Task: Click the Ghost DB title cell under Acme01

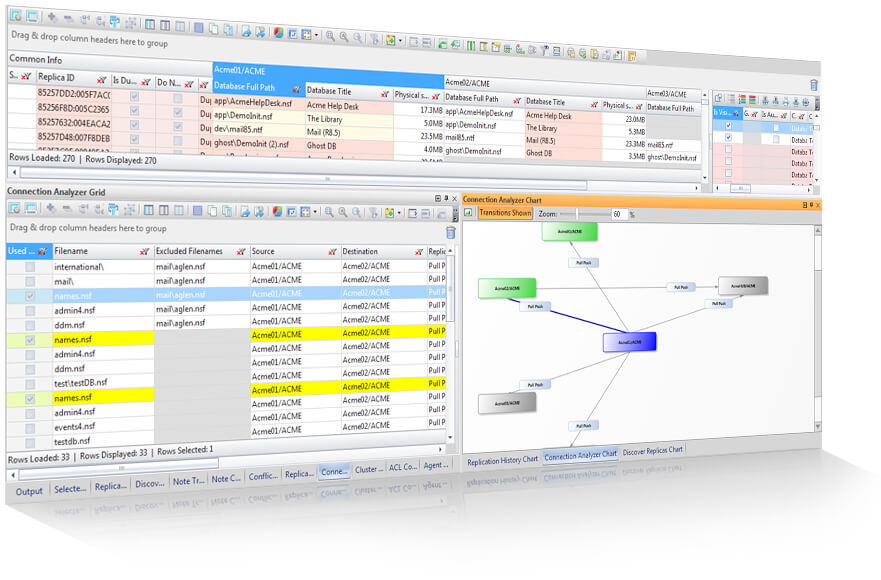Action: 349,146
